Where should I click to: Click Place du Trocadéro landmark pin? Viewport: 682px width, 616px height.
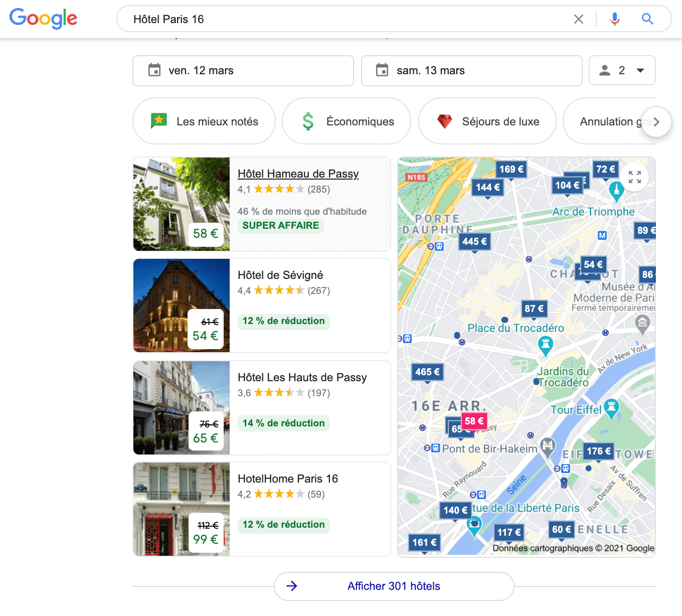pos(545,345)
